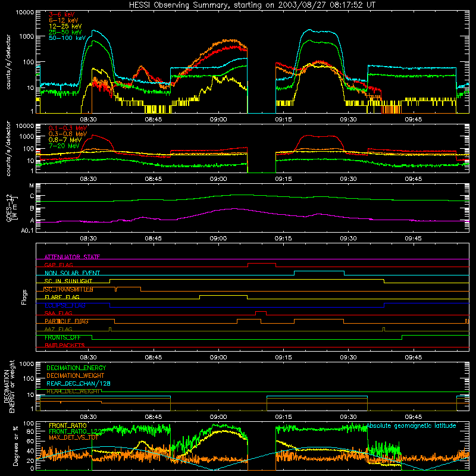Viewport: 476px width, 476px height.
Task: Select the red 3-6 keV legend label
Action: pos(62,14)
